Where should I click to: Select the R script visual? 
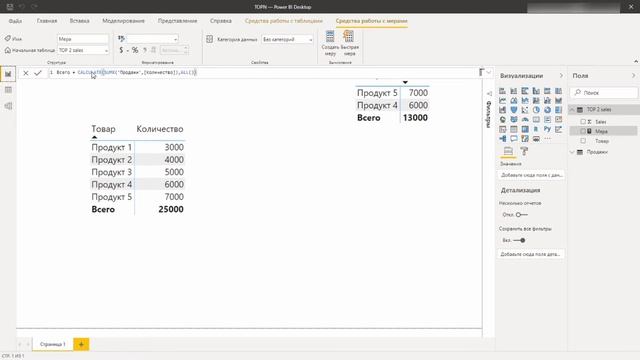(x=536, y=129)
